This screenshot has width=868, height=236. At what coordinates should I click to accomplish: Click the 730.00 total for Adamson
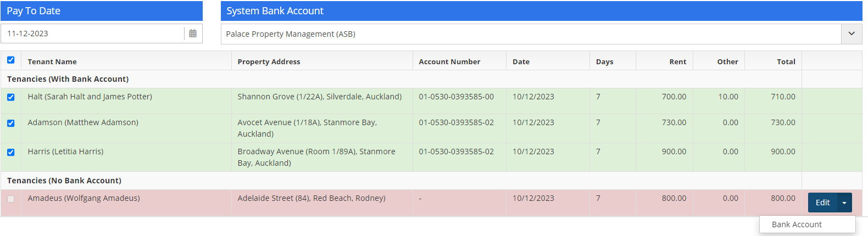coord(783,122)
